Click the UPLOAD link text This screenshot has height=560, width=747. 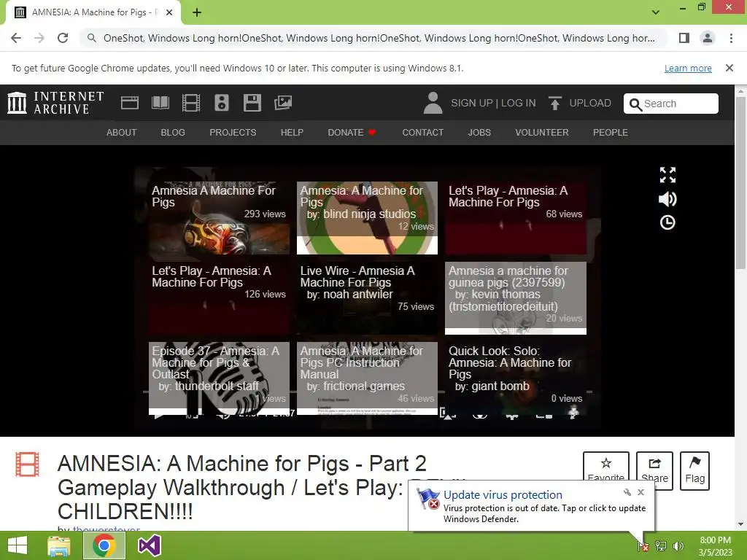pos(589,104)
